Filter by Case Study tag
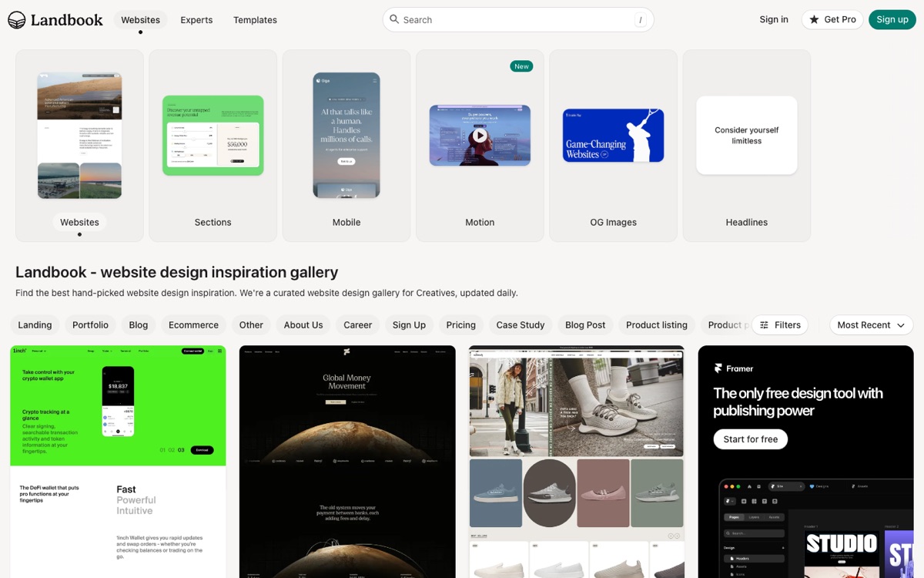The width and height of the screenshot is (924, 578). coord(521,325)
